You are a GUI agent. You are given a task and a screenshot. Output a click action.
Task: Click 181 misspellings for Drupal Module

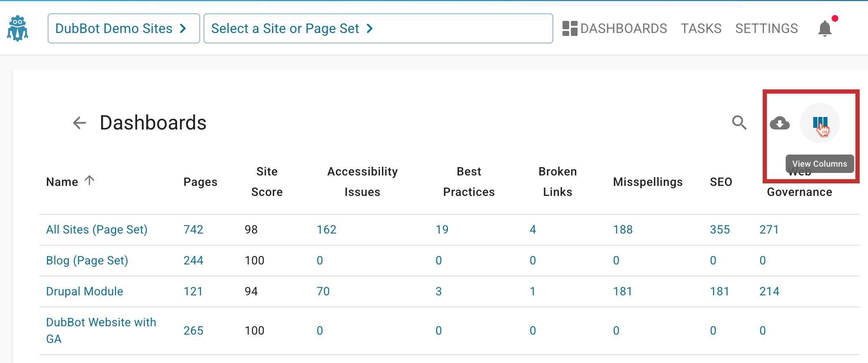coord(622,292)
